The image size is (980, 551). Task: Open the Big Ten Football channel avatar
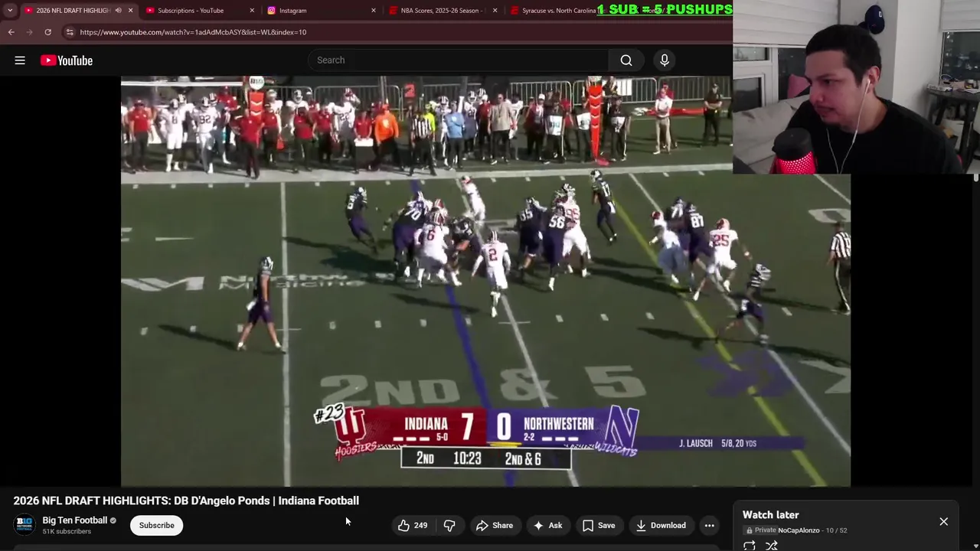(x=24, y=525)
